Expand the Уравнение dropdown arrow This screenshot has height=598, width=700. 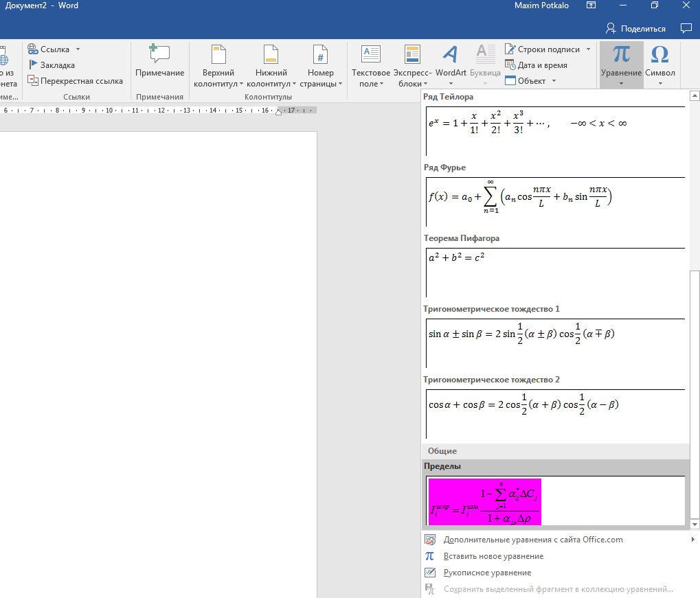(x=621, y=84)
